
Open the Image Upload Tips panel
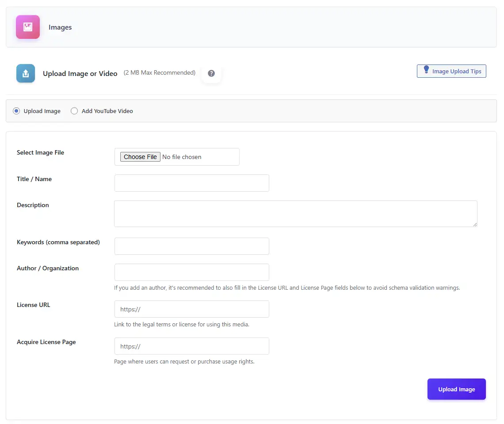coord(451,71)
